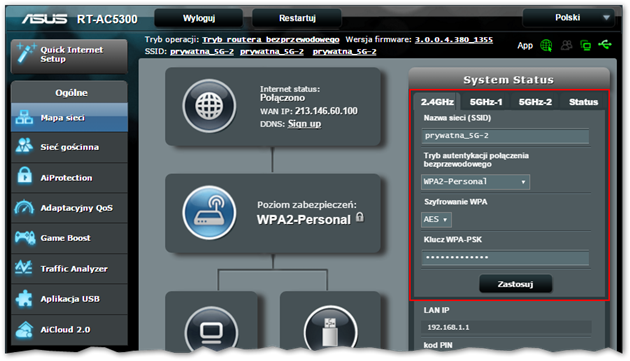The image size is (630, 361).
Task: Click the green internet globe status icon
Action: pyautogui.click(x=546, y=45)
